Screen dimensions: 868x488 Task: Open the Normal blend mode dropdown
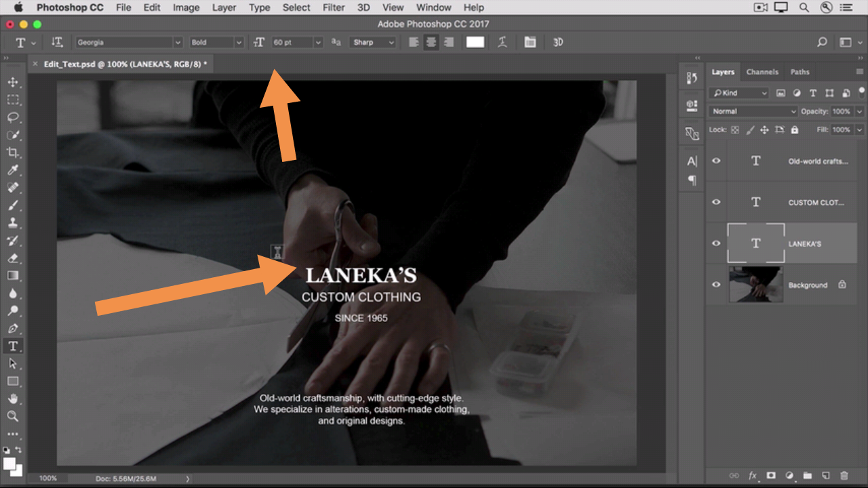click(x=753, y=111)
